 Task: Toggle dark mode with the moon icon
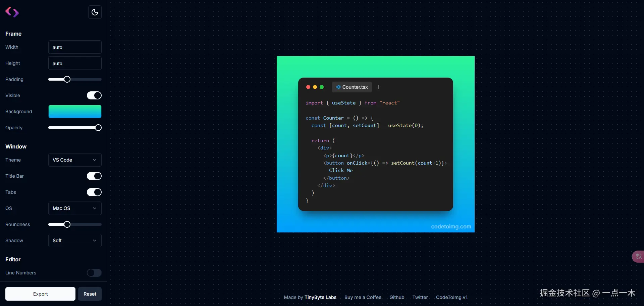95,12
